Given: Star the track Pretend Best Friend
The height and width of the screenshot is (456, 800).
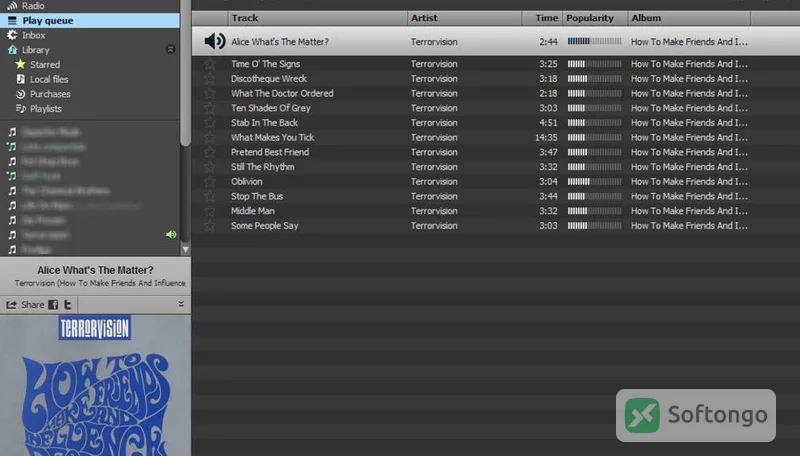Looking at the screenshot, I should coord(209,153).
